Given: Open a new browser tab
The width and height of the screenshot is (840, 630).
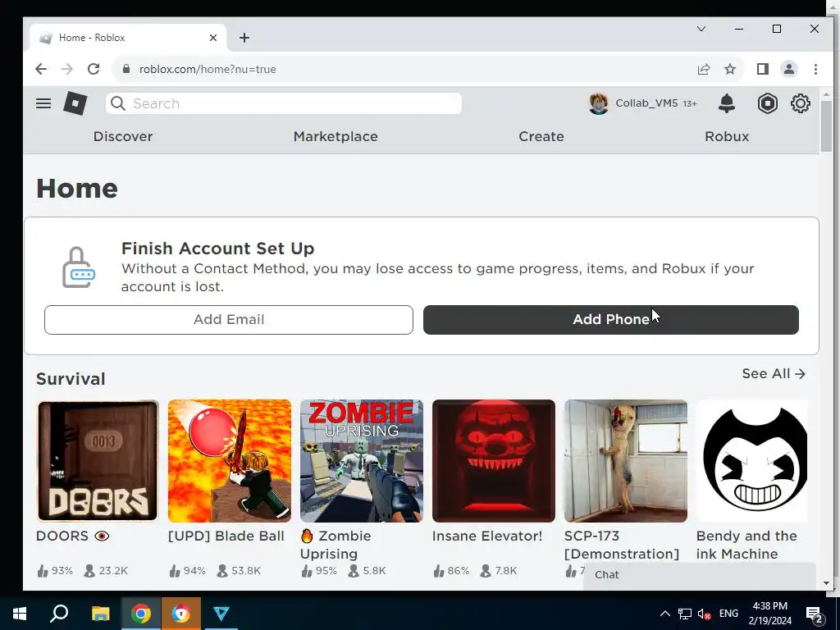Looking at the screenshot, I should click(x=244, y=38).
